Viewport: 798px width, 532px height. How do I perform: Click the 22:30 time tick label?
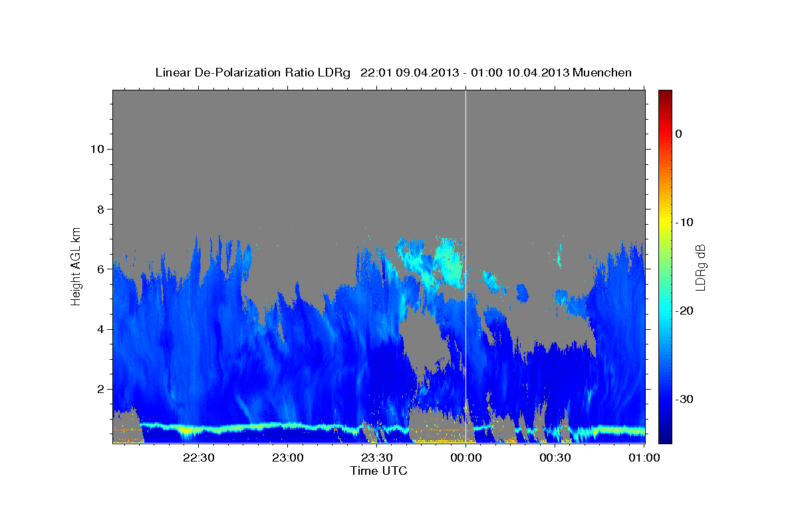(x=199, y=458)
